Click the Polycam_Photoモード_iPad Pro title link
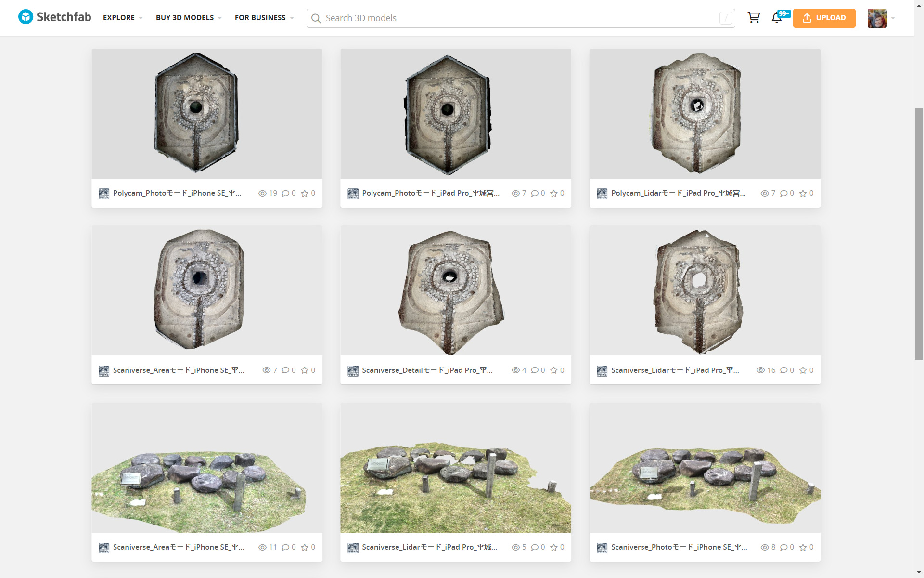 click(x=431, y=193)
